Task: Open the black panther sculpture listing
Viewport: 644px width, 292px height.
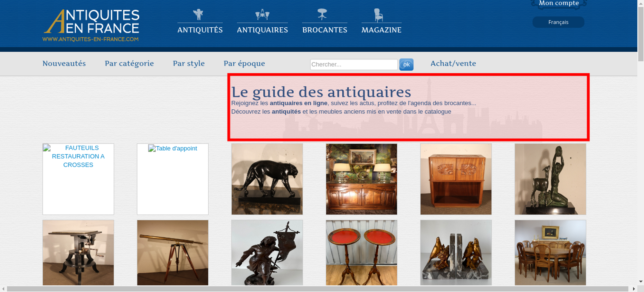Action: (x=267, y=179)
